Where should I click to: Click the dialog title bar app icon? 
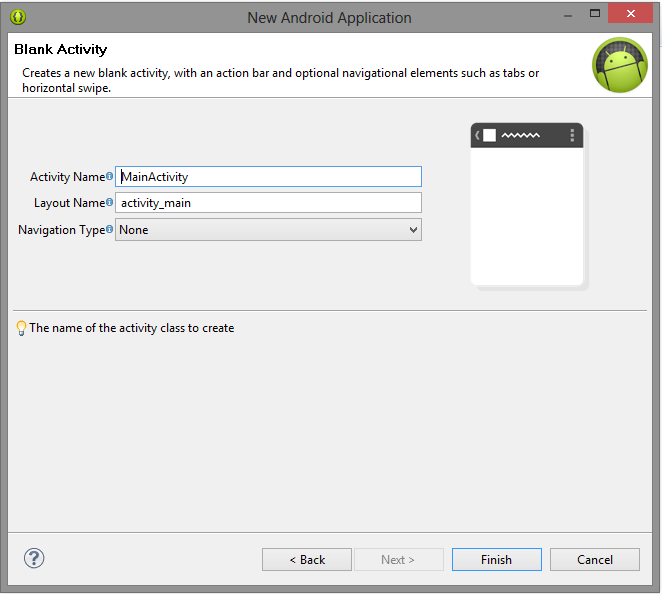tap(18, 17)
